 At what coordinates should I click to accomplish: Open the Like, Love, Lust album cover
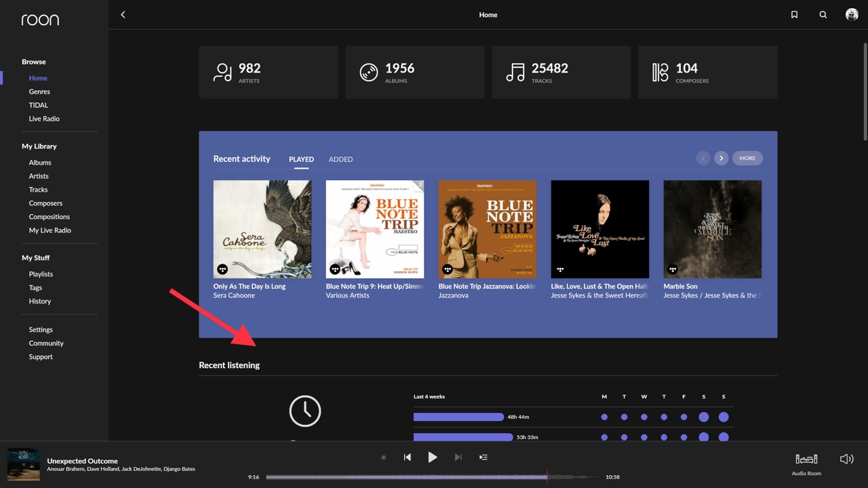(x=600, y=229)
